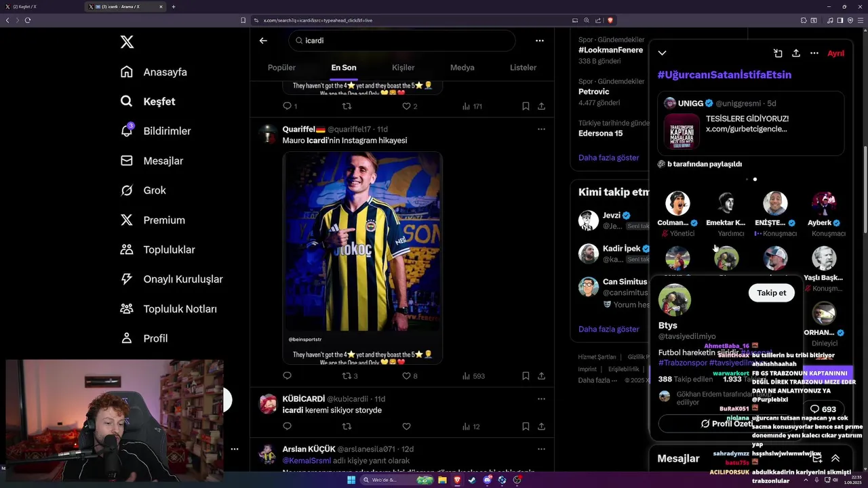Open more menu on Arslan KÜÇÜK's tweet
The image size is (868, 488).
541,449
